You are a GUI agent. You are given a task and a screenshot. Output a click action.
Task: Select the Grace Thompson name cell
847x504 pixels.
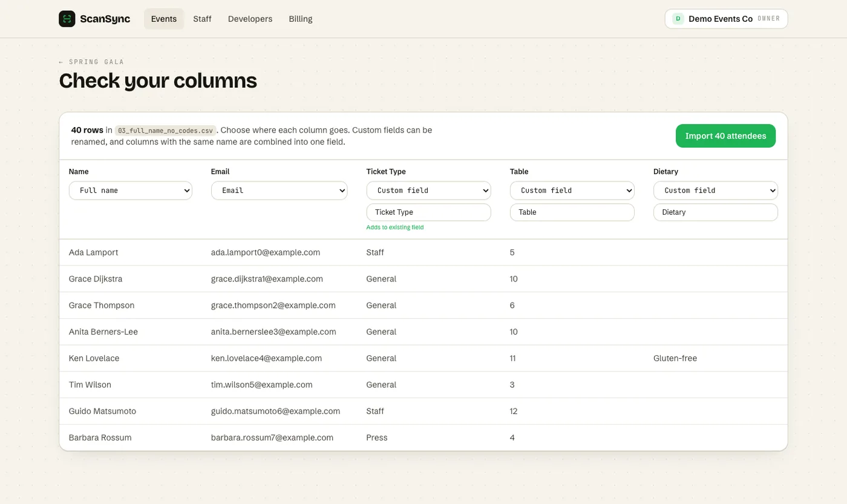tap(102, 306)
